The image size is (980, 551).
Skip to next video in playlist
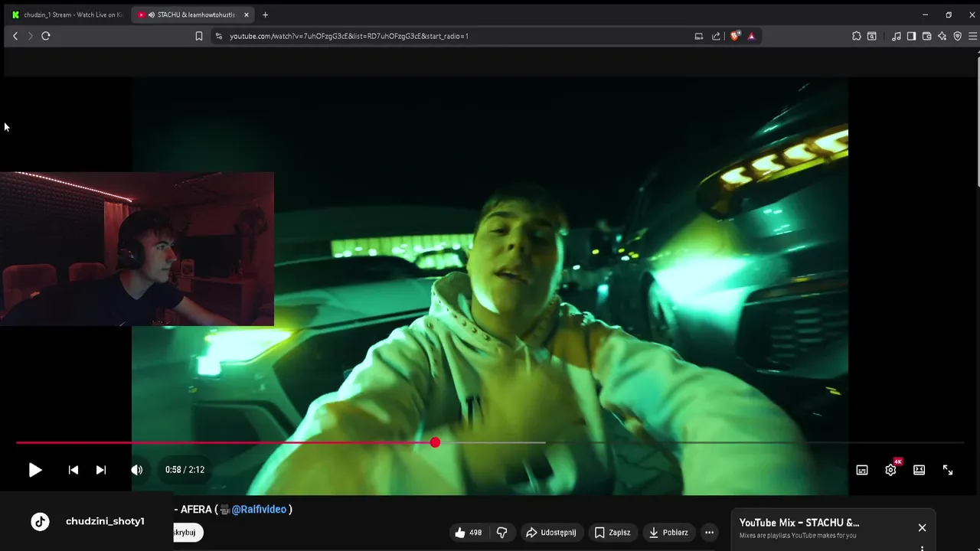[x=101, y=470]
